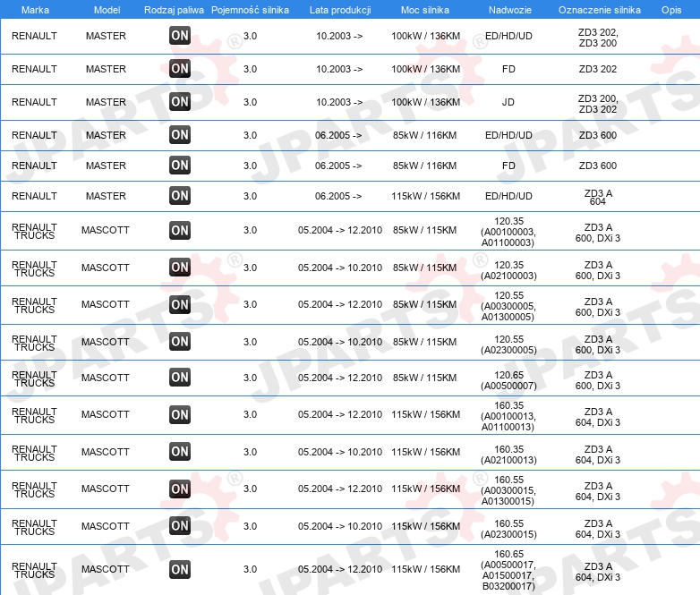Select the body cell '120.35 (A02100003)'
700x595 pixels.
pos(508,270)
